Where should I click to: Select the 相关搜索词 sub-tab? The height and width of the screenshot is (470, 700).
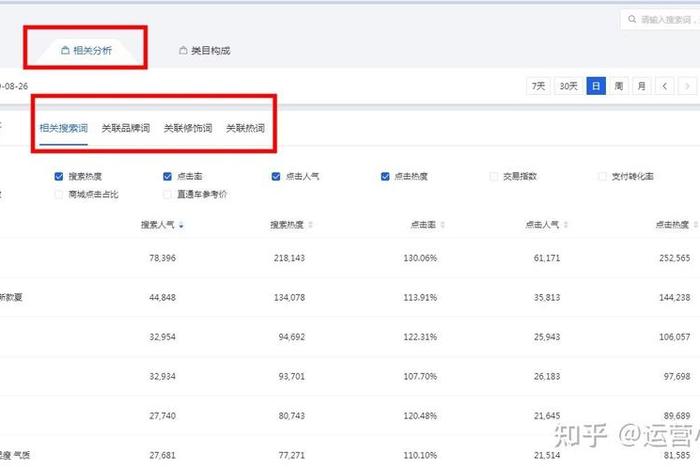(63, 128)
